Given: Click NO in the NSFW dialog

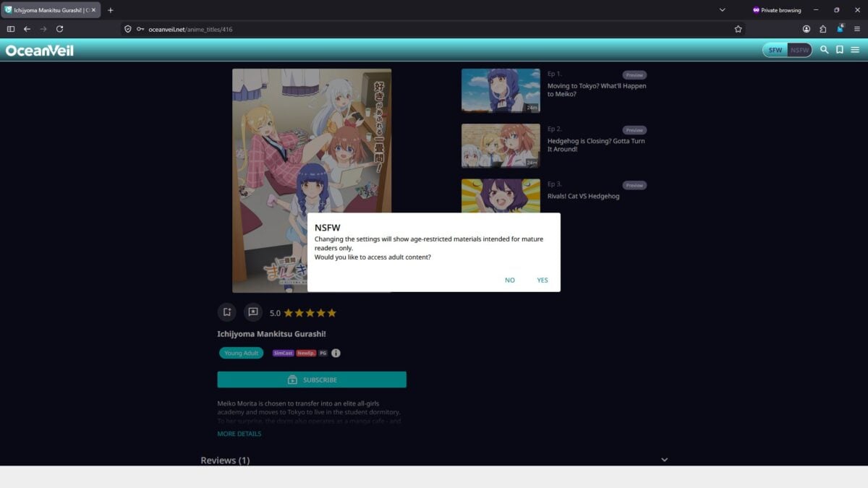Looking at the screenshot, I should point(510,281).
